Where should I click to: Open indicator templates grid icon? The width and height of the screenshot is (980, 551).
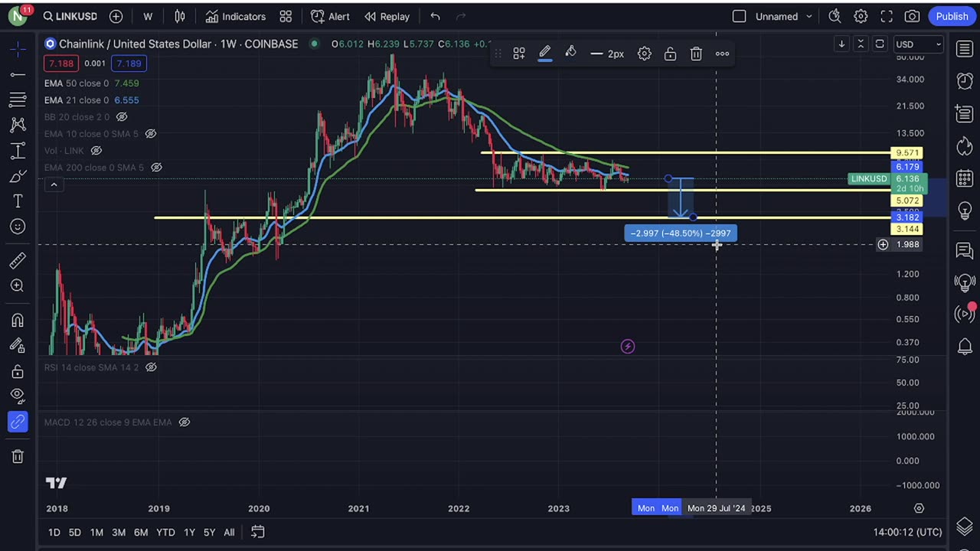(x=286, y=16)
